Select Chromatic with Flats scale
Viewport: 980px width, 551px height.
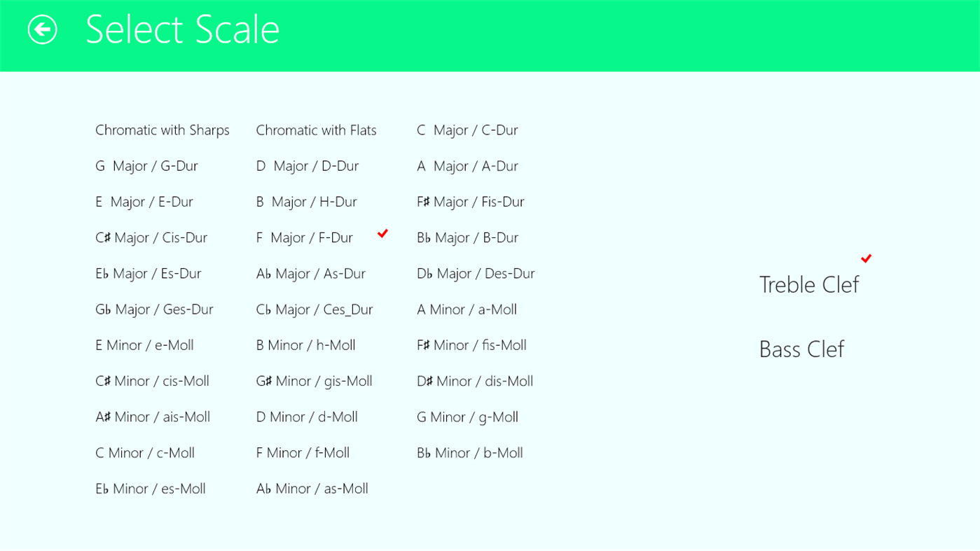tap(316, 130)
